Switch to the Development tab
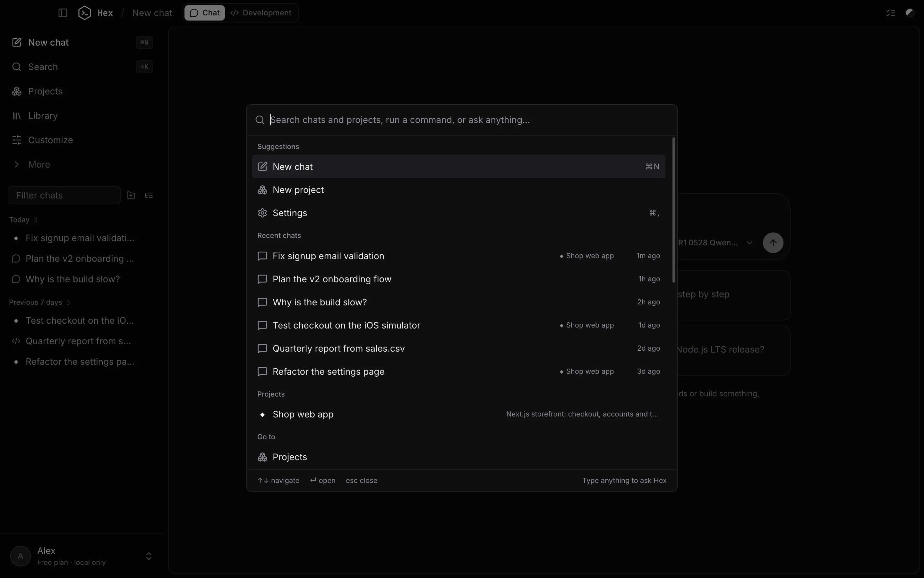 261,13
